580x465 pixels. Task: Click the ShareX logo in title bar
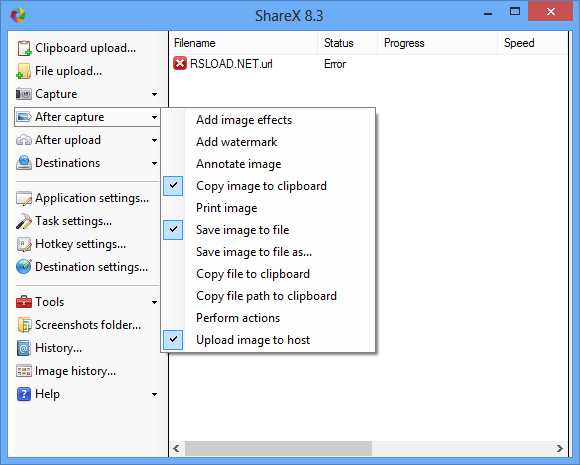coord(18,15)
